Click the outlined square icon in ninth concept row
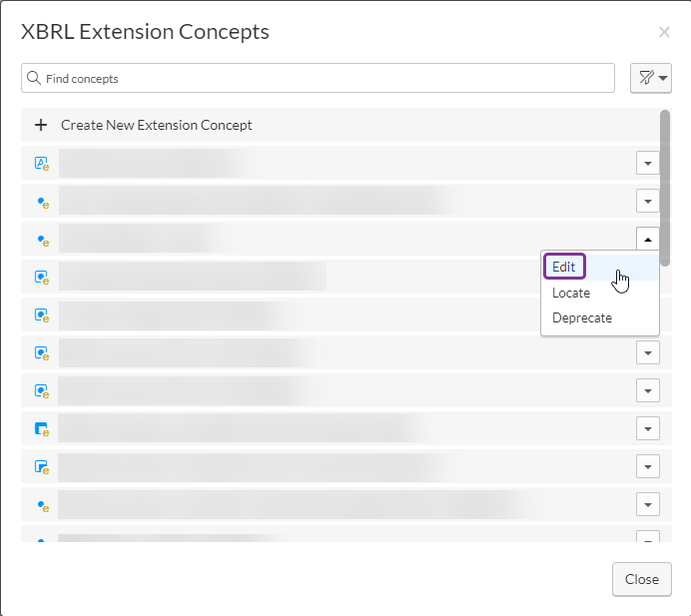691x616 pixels. pyautogui.click(x=42, y=466)
